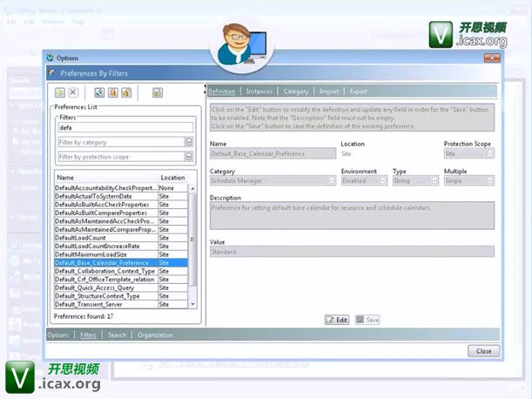
Task: Select Default_Base_Calendar_Preference row
Action: click(121, 263)
